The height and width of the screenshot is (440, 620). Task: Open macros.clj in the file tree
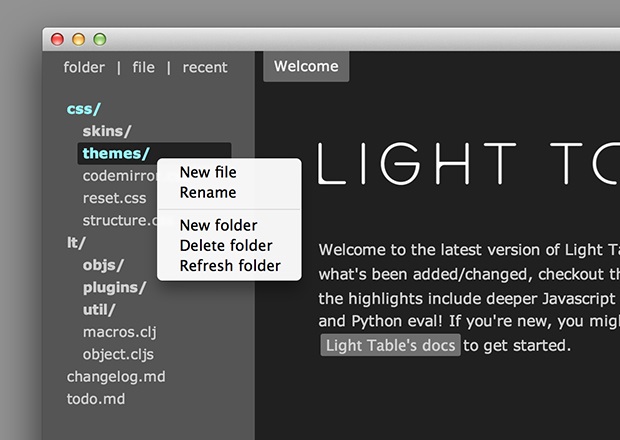tap(119, 331)
